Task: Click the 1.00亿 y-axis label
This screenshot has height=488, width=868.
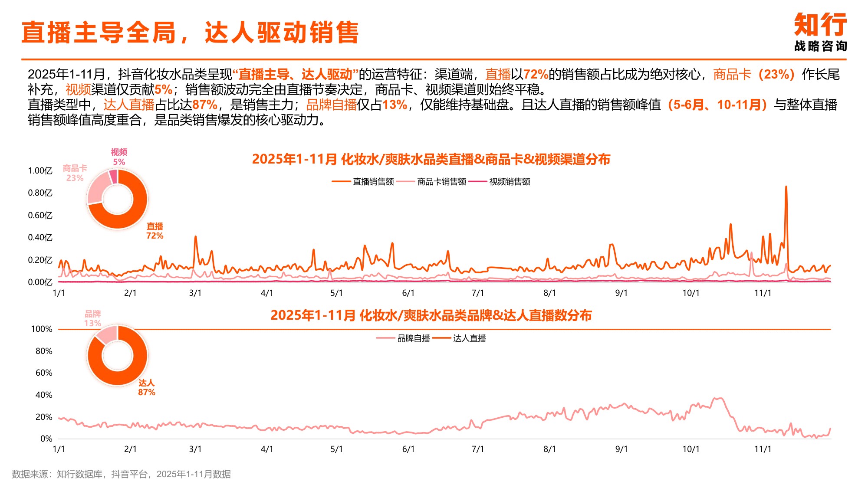Action: pyautogui.click(x=40, y=171)
